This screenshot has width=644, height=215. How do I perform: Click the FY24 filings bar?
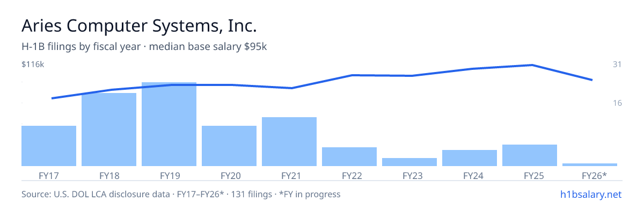point(470,158)
